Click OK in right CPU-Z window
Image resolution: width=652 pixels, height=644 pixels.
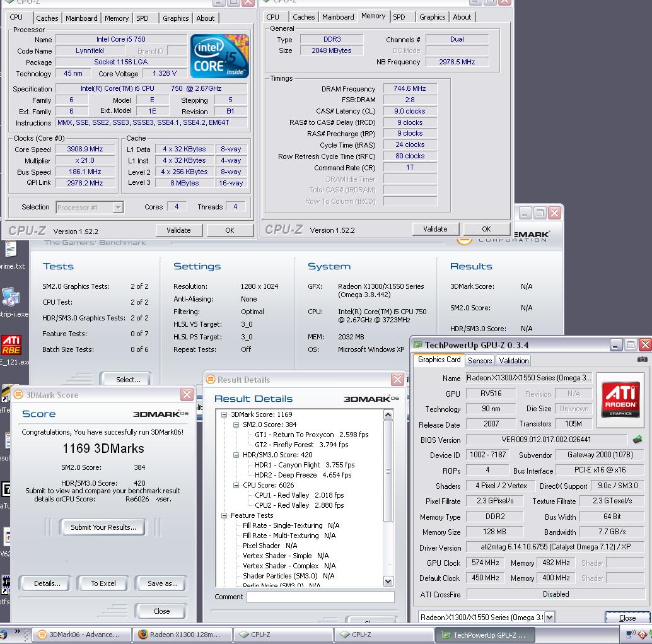487,229
